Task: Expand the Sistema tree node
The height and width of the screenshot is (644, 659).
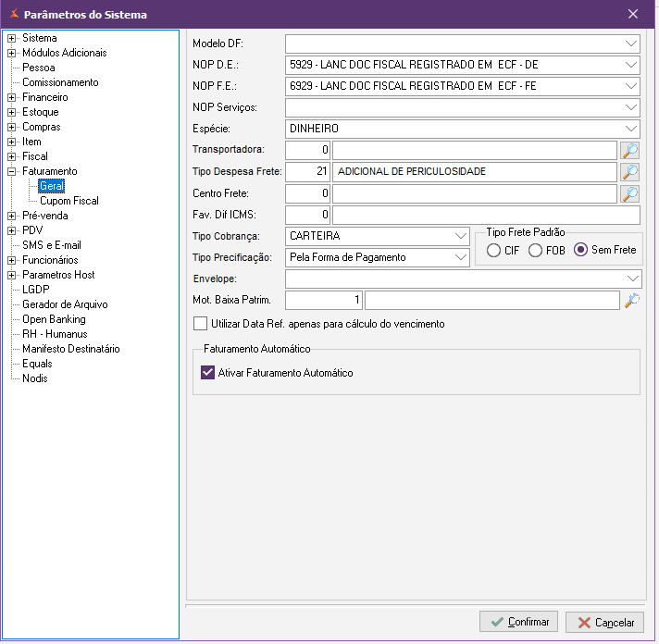Action: (11, 38)
